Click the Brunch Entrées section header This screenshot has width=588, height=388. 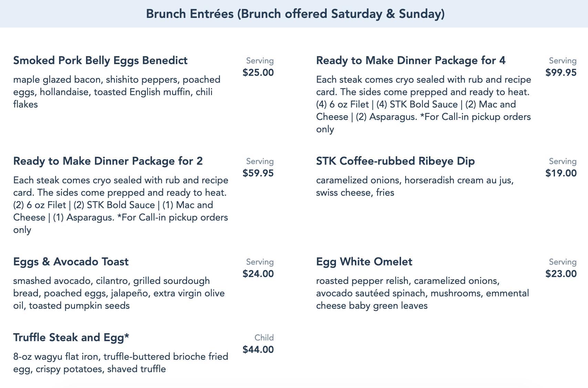[295, 14]
